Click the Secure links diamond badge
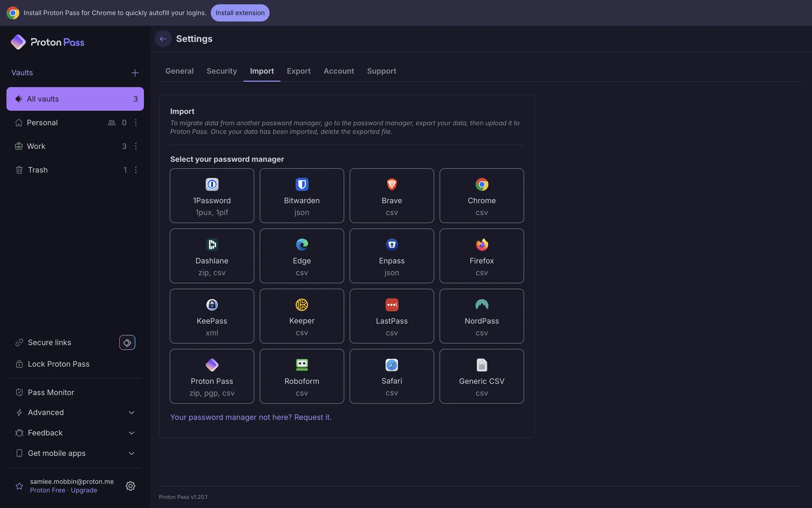 click(127, 342)
